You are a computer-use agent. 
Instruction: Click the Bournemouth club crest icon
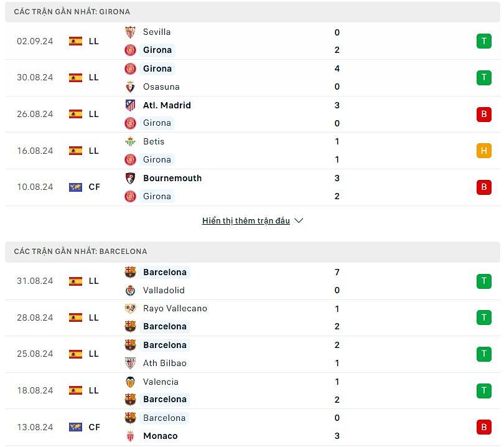pyautogui.click(x=130, y=178)
